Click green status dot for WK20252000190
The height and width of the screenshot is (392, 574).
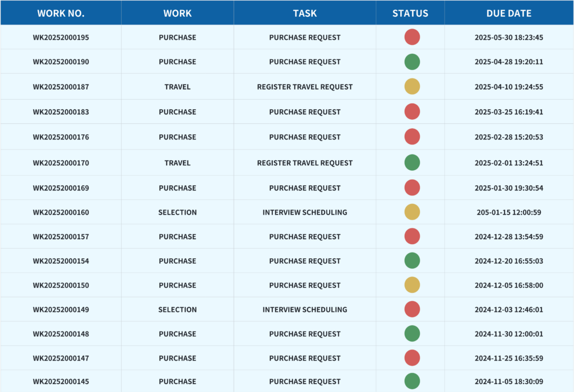pyautogui.click(x=412, y=62)
